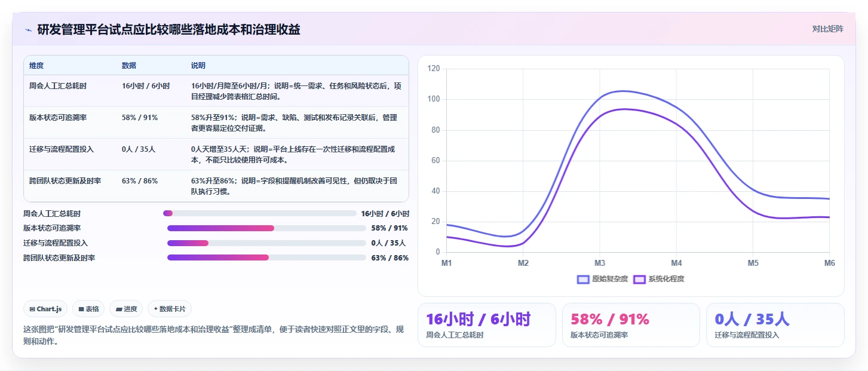The height and width of the screenshot is (371, 868).
Task: Click the M5 axis label on chart
Action: (x=753, y=263)
